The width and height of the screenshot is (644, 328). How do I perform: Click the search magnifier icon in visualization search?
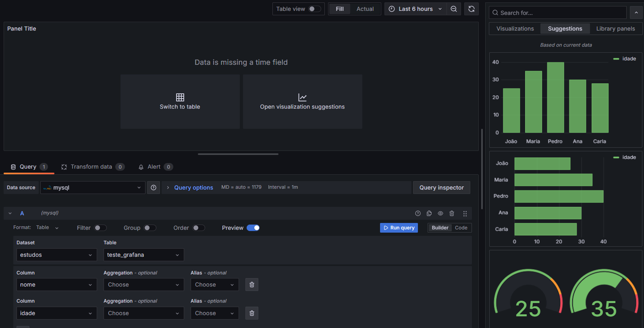coord(495,13)
